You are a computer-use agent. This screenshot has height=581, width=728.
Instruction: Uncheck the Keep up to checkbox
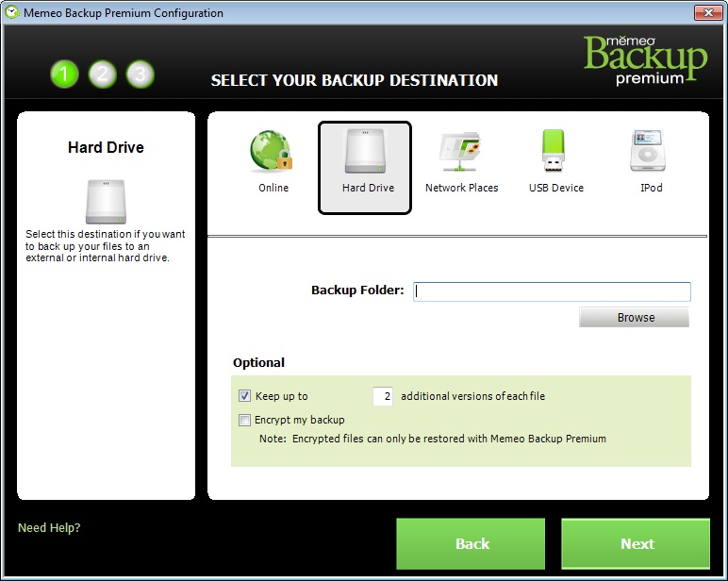point(245,396)
